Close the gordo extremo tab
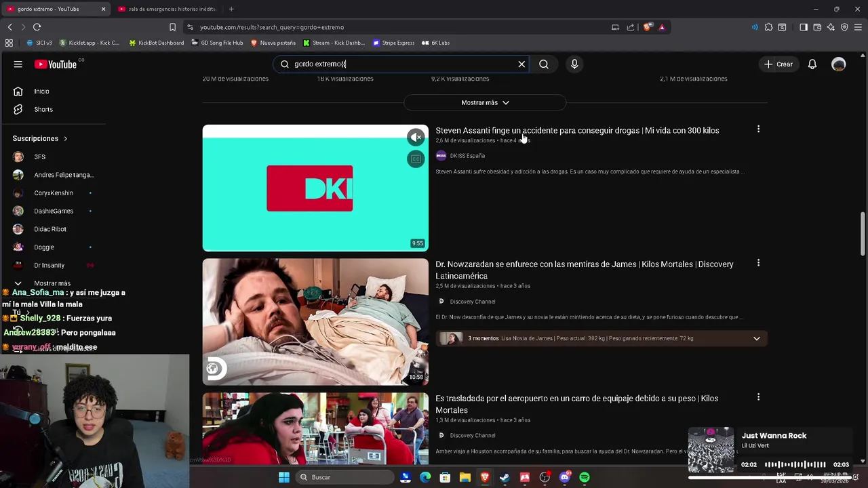This screenshot has width=868, height=488. [x=104, y=9]
